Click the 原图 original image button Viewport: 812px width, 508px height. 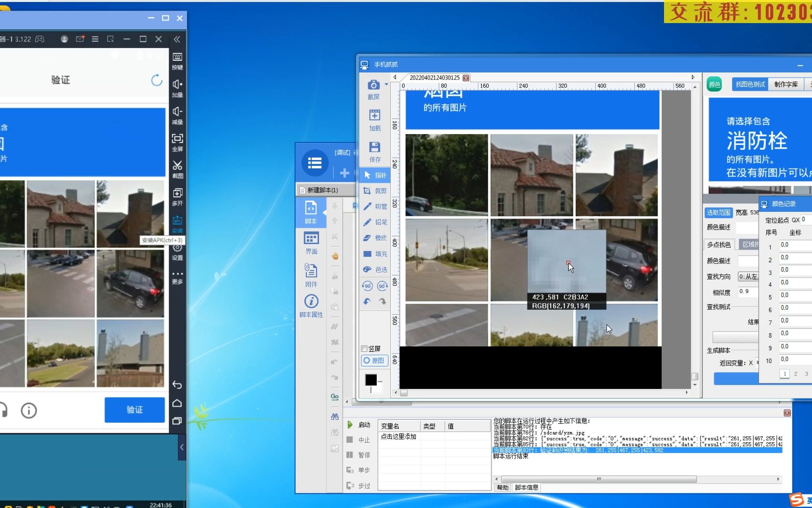point(374,361)
